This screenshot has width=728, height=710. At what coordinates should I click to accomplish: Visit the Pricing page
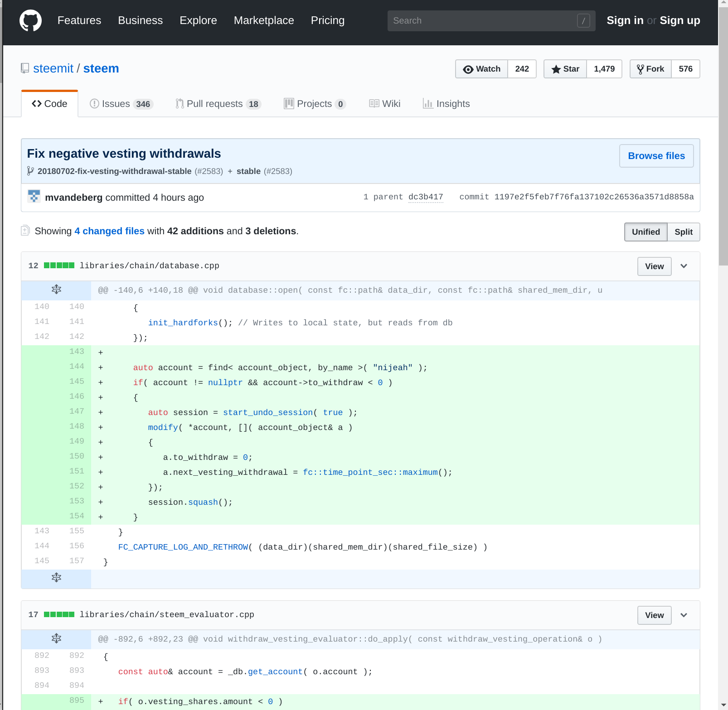pos(328,20)
